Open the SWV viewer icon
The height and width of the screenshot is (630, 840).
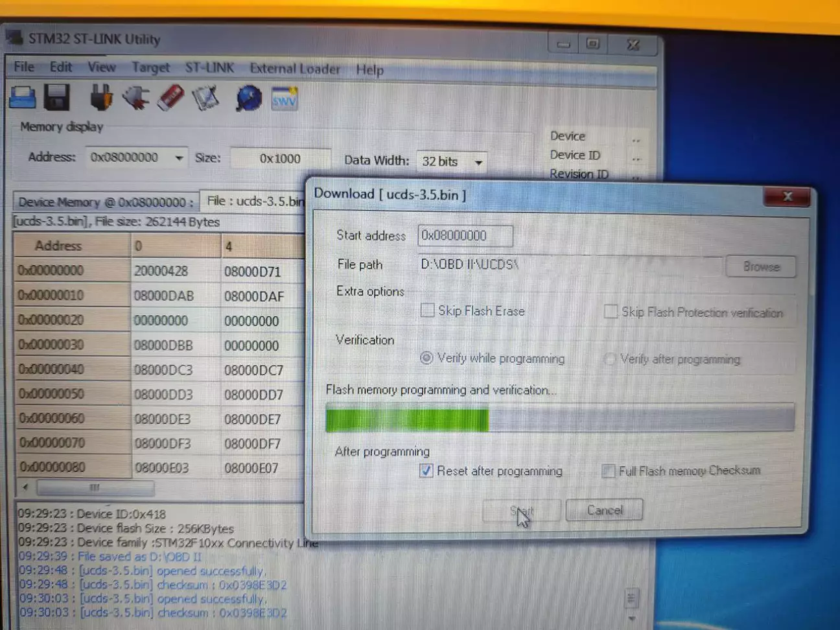coord(284,99)
